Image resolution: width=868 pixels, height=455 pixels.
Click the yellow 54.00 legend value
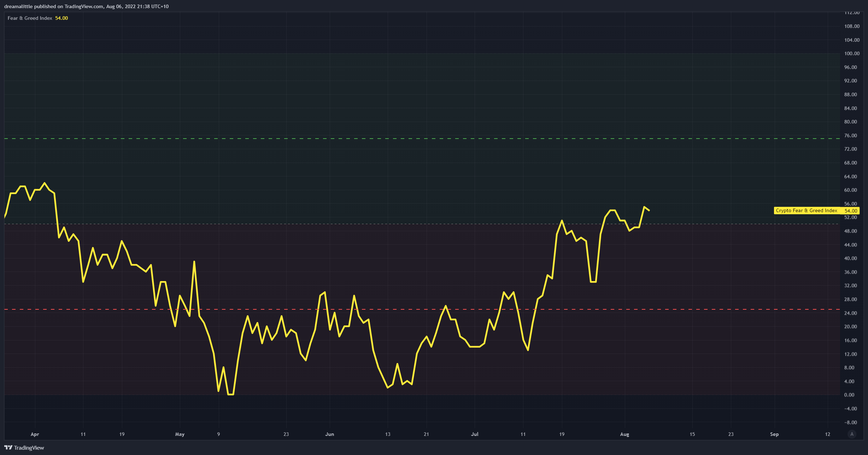click(61, 18)
